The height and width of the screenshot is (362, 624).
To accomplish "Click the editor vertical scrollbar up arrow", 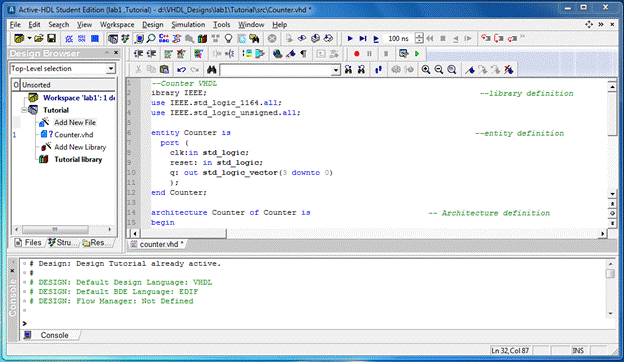I will [612, 86].
